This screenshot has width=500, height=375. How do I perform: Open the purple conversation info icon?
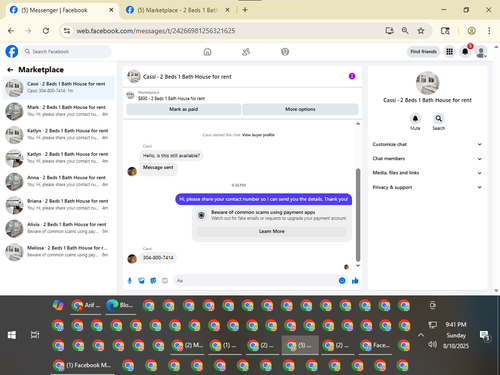tap(352, 76)
